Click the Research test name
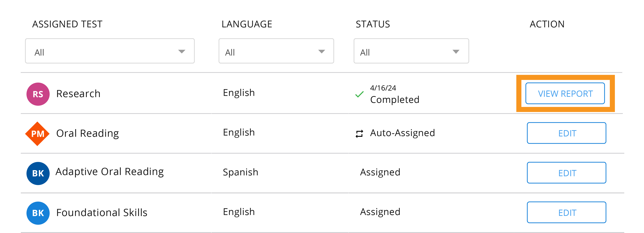The width and height of the screenshot is (644, 233). tap(78, 94)
